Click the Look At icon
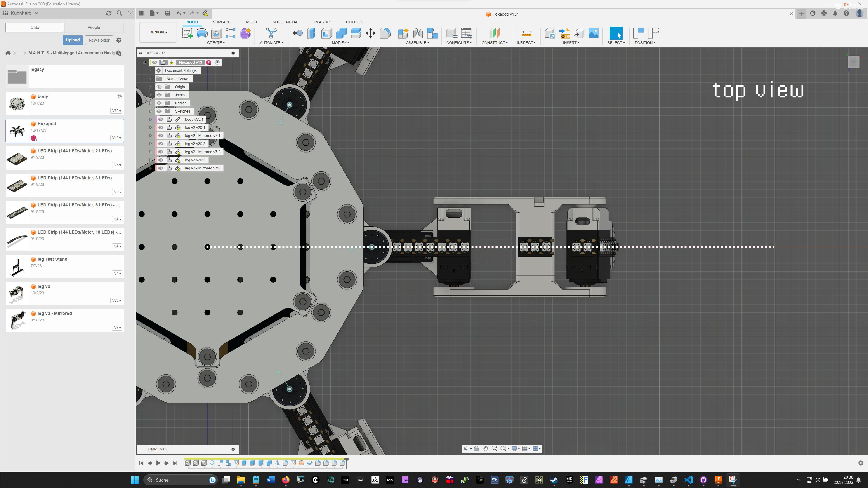The height and width of the screenshot is (488, 868). tap(476, 448)
